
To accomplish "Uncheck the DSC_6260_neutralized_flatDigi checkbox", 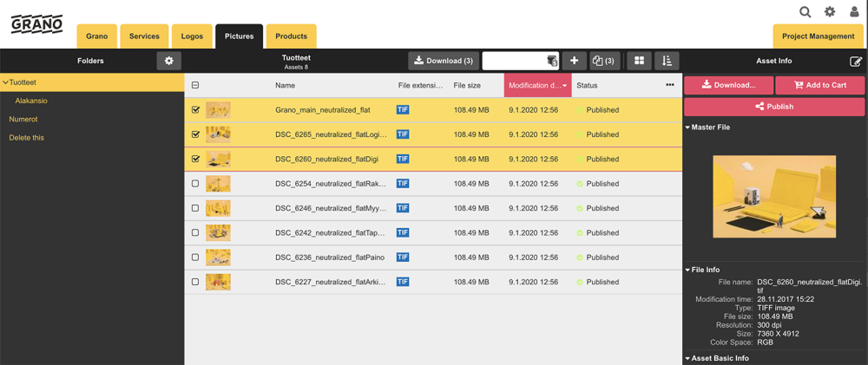I will click(x=195, y=159).
